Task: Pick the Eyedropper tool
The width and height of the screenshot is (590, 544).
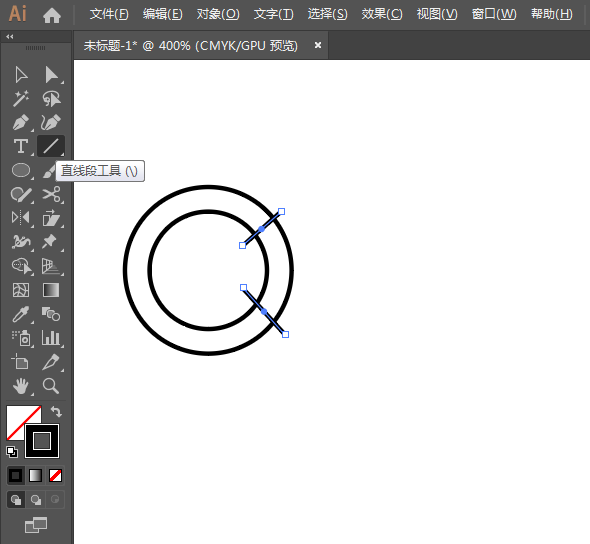Action: point(21,314)
